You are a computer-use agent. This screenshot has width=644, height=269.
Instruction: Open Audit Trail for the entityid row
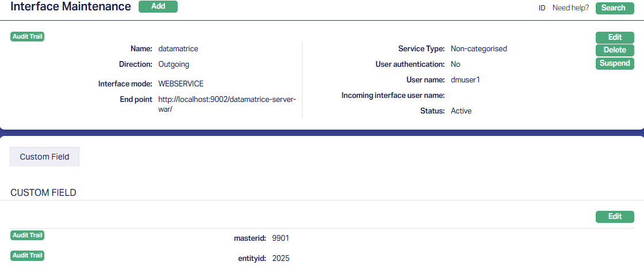tap(28, 255)
